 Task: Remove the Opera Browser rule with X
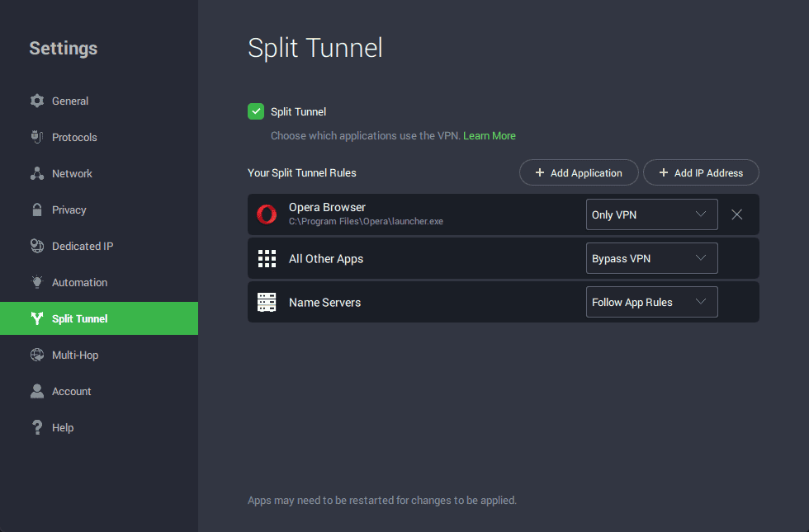point(737,214)
